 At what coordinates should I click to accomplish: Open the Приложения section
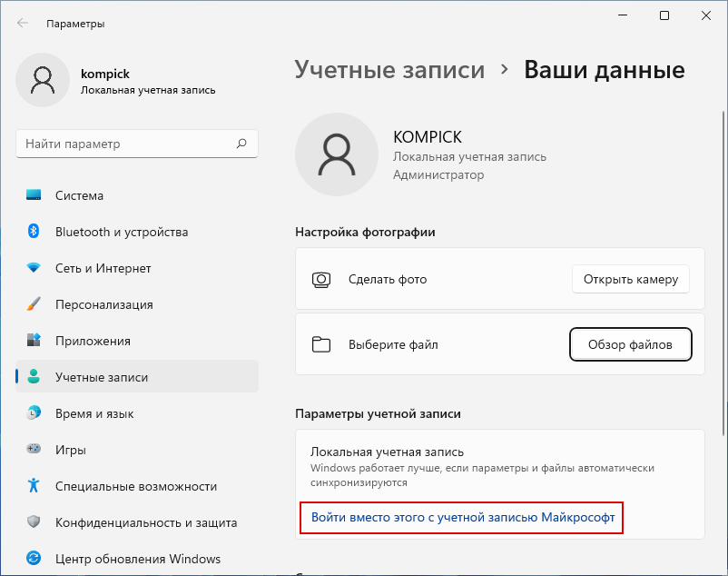click(x=137, y=341)
